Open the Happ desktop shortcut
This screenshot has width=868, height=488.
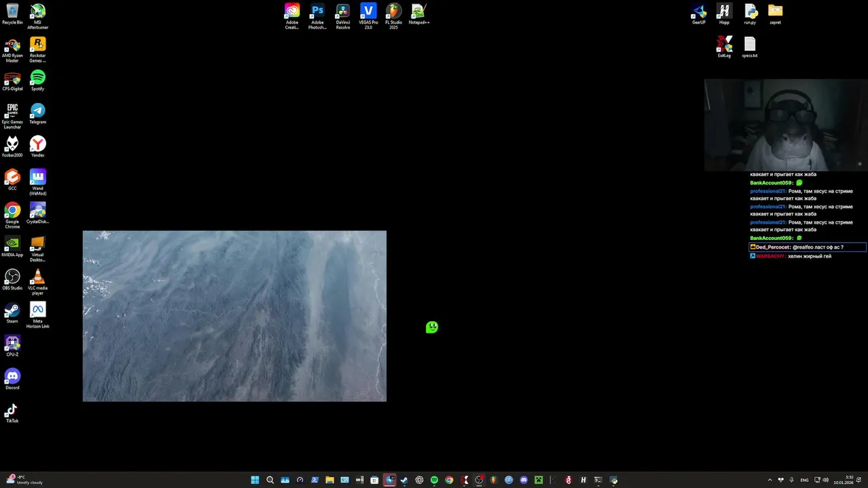[724, 14]
